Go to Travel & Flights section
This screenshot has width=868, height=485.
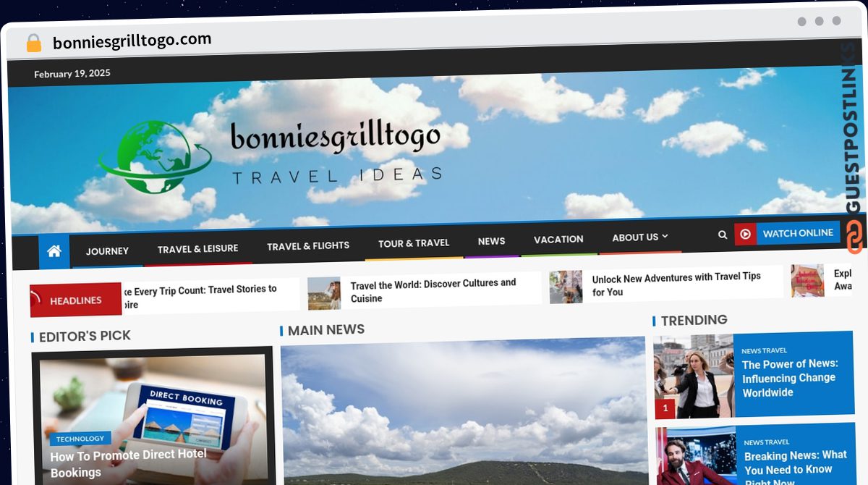coord(308,245)
